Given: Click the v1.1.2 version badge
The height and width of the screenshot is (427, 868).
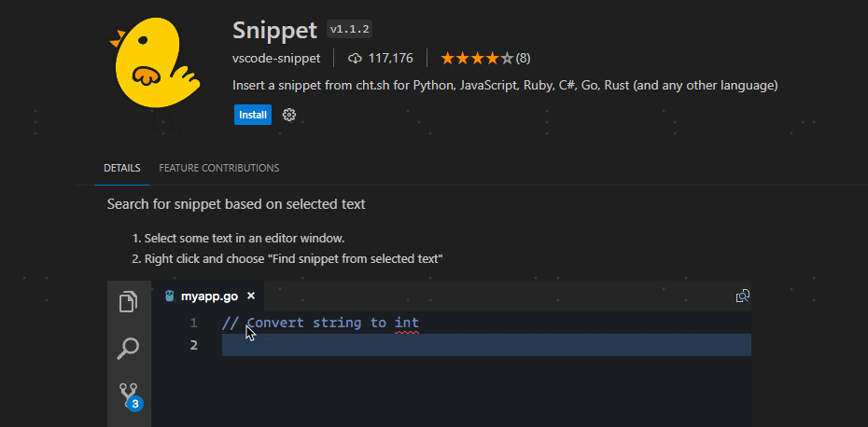Looking at the screenshot, I should click(349, 30).
